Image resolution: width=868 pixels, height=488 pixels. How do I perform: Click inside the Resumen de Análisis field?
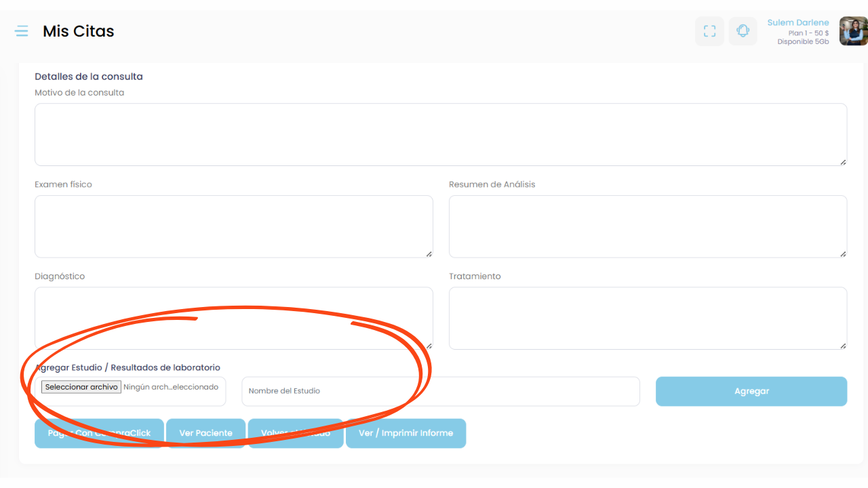pyautogui.click(x=648, y=226)
